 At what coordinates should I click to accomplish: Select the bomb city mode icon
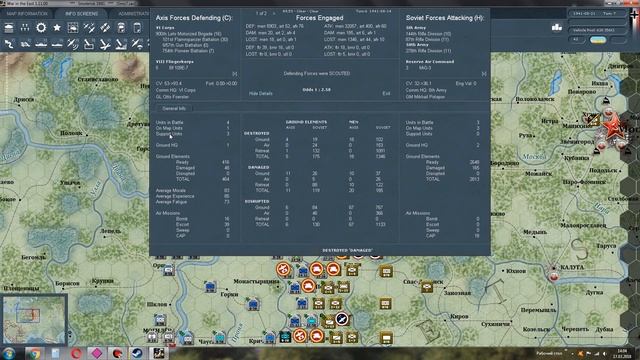click(121, 44)
